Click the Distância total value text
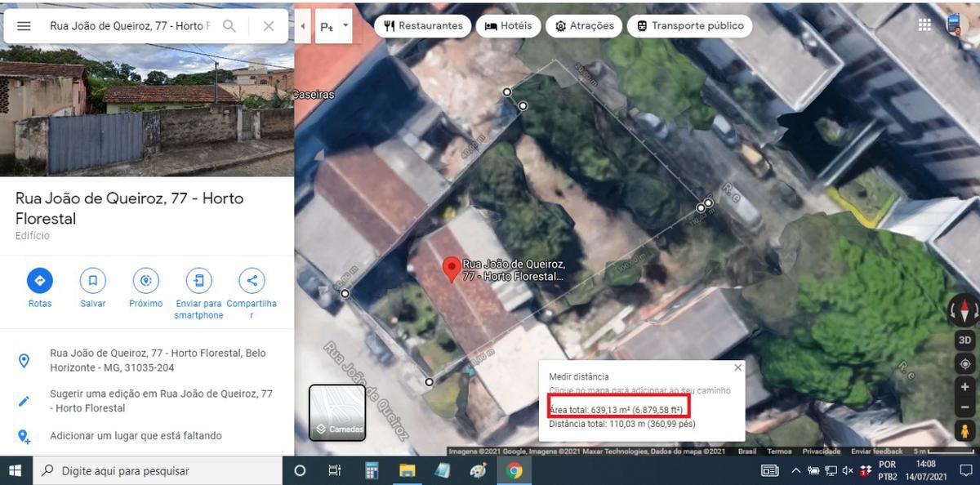The width and height of the screenshot is (980, 485). point(622,424)
